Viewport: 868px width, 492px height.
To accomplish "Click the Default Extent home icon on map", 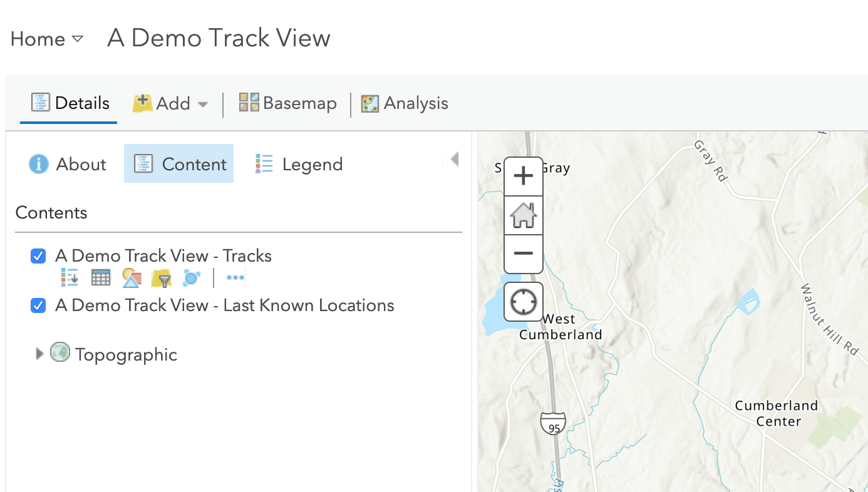I will 524,215.
